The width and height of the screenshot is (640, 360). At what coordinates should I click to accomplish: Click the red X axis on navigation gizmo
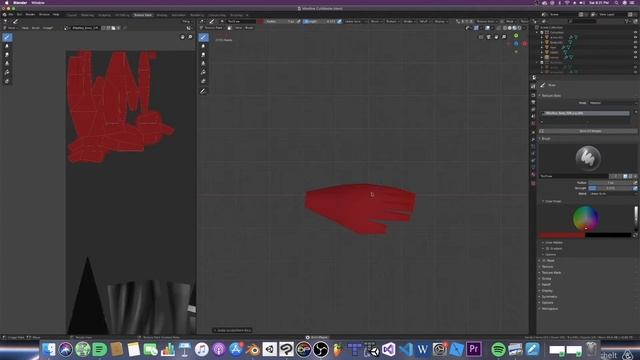click(x=524, y=43)
